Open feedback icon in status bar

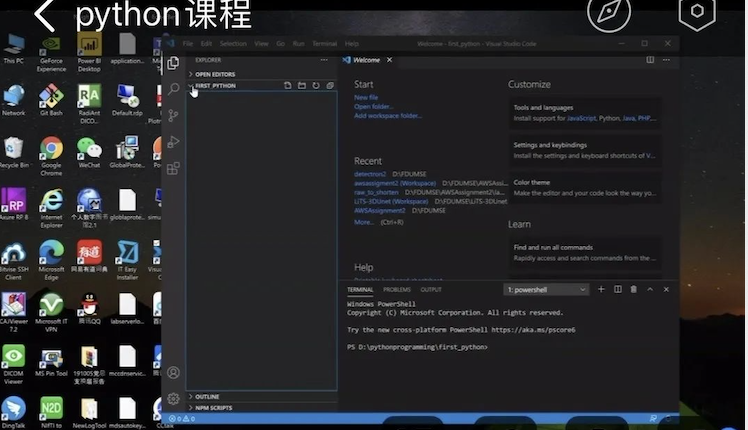coord(653,419)
